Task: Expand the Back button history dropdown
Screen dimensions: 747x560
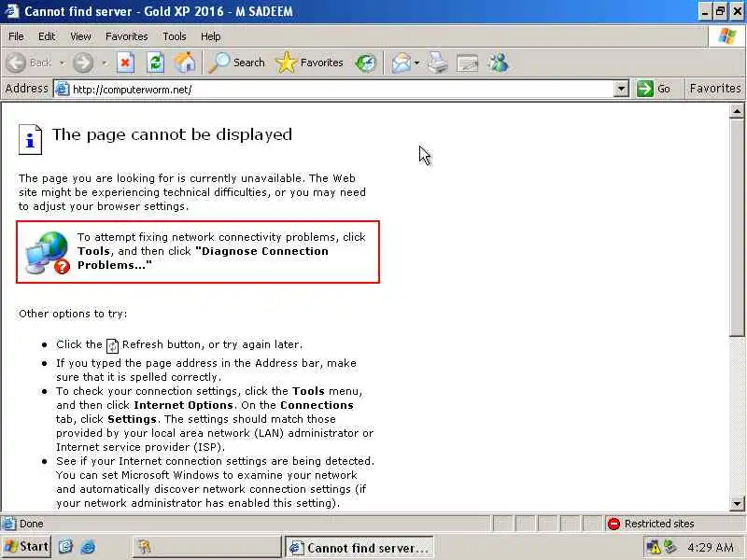Action: 63,63
